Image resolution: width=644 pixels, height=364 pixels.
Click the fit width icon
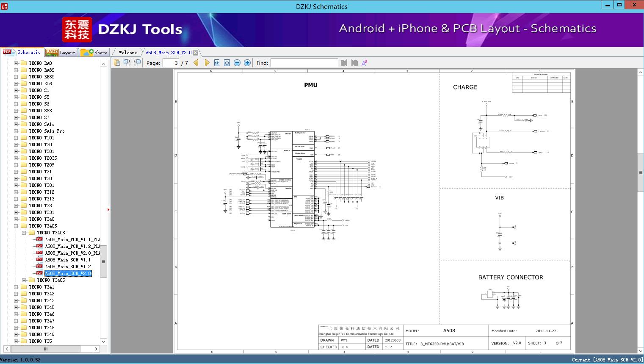point(217,63)
